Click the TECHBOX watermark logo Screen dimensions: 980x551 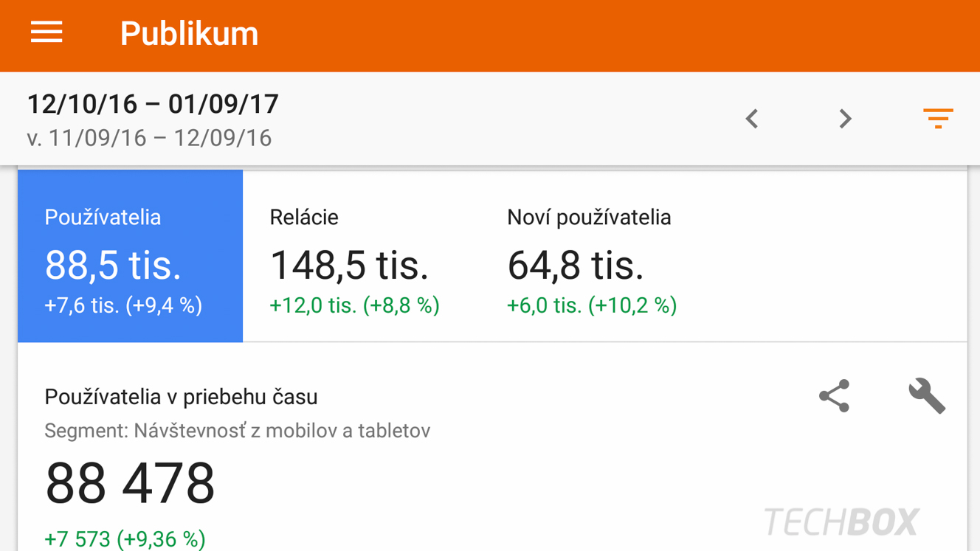point(841,521)
